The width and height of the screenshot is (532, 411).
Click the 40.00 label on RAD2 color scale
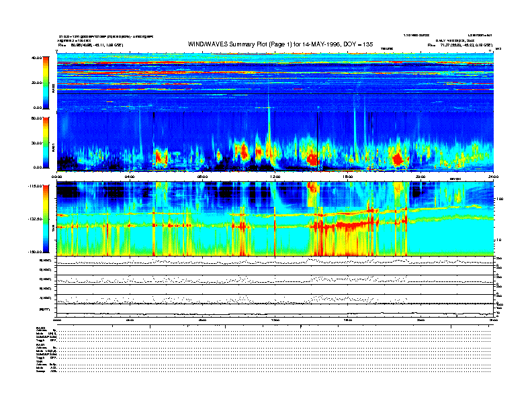tap(37, 58)
